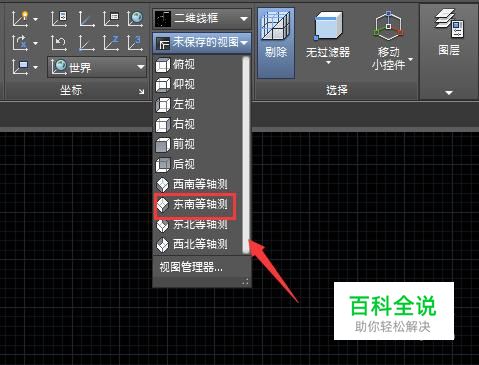Open the UCS icon properties tool
Viewport: 479px width, 365px height.
click(x=59, y=19)
